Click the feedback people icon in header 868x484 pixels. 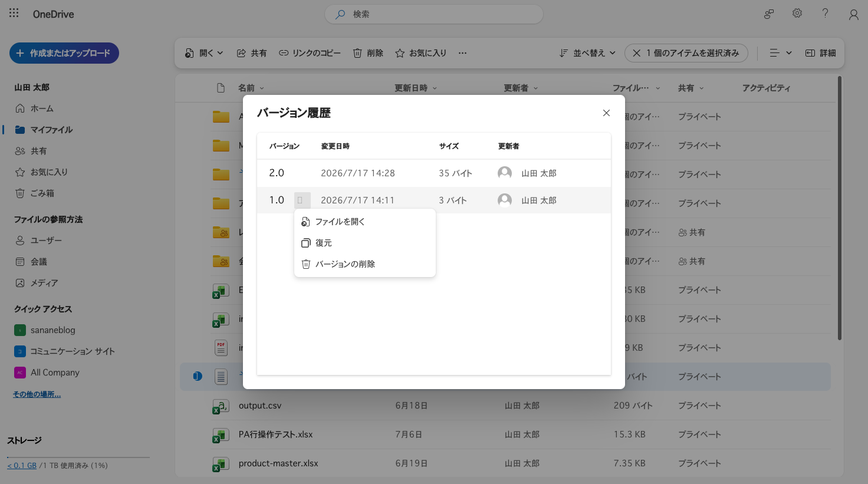(x=769, y=14)
